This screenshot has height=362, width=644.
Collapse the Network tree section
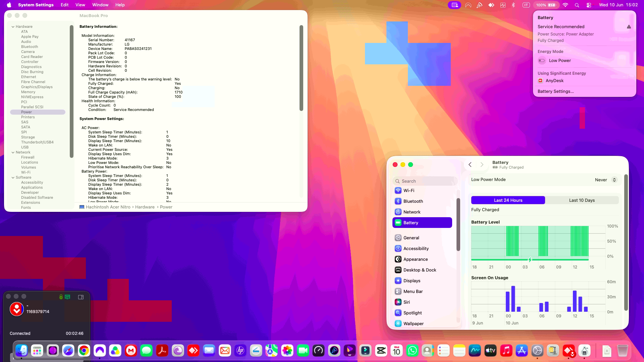point(13,152)
